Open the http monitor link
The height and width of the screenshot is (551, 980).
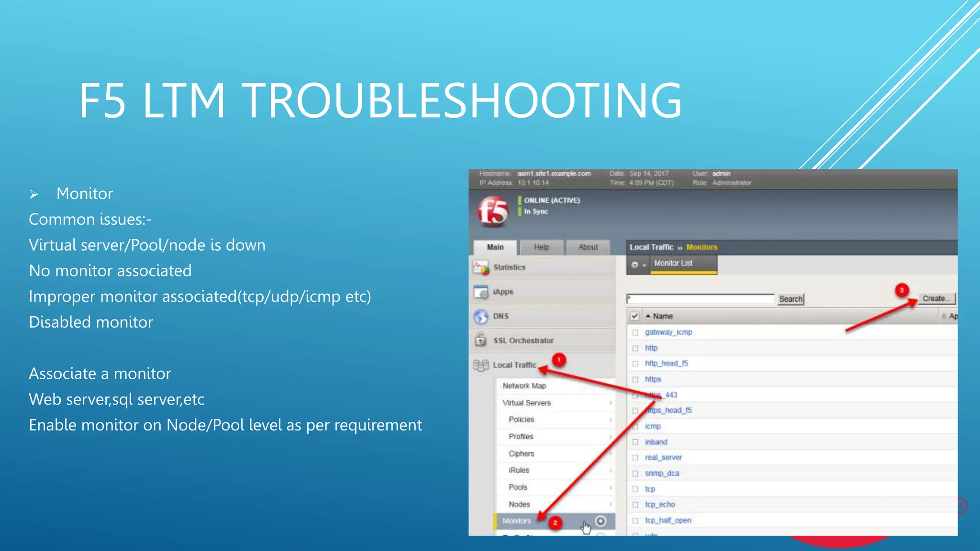tap(651, 348)
